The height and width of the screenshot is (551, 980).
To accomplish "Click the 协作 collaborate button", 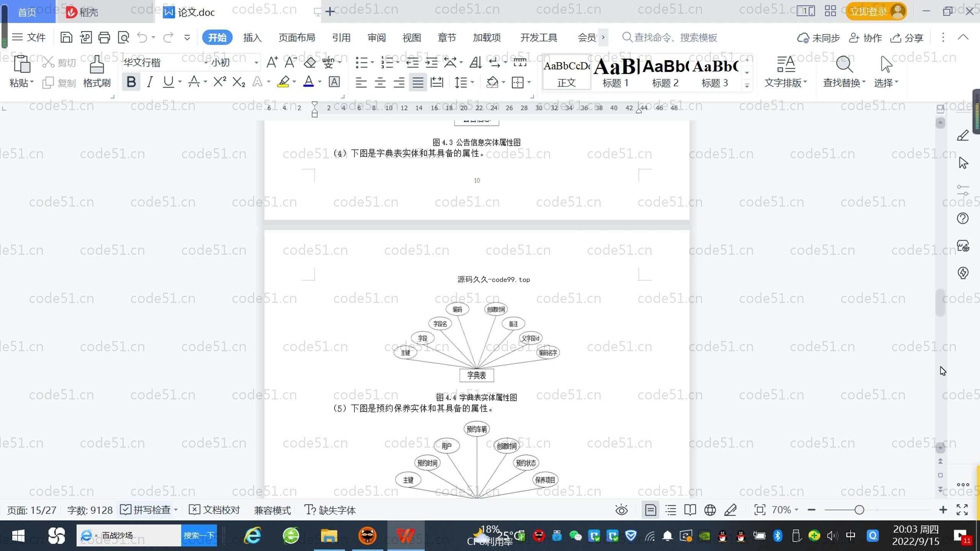I will [x=866, y=38].
